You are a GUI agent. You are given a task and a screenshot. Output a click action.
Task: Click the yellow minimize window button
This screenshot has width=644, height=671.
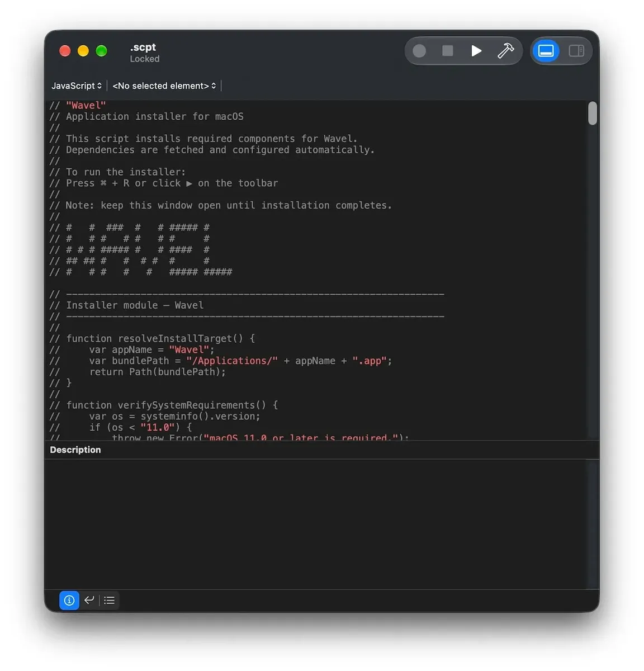pos(83,51)
